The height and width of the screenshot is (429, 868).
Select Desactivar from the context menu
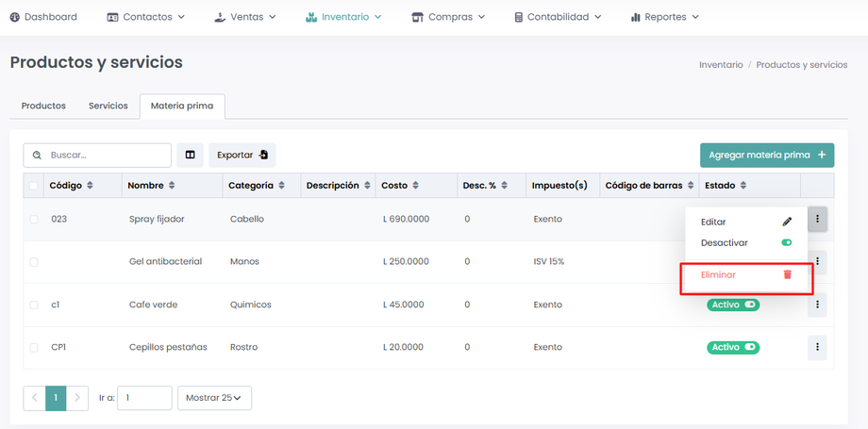pos(725,242)
